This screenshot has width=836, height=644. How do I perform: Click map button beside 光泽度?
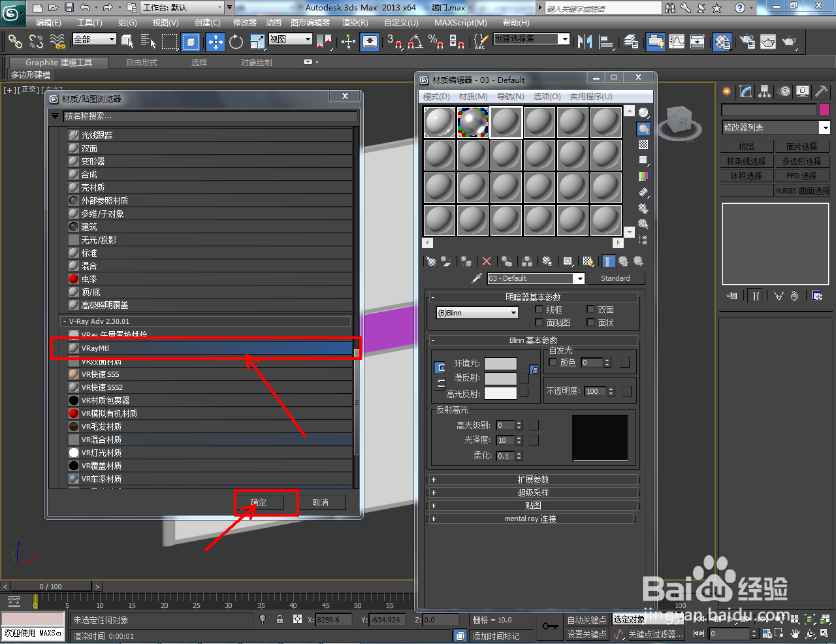point(534,440)
